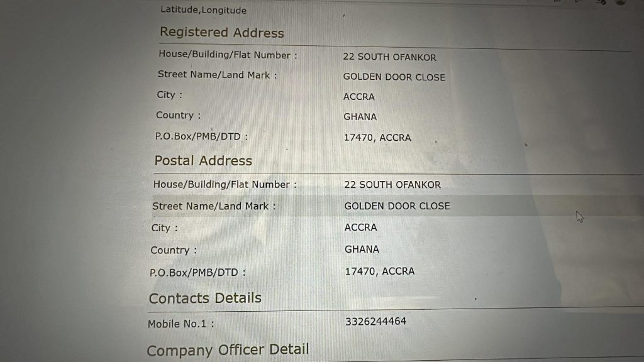This screenshot has height=362, width=644.
Task: Click postal address Street Name/Land Mark label
Action: (x=214, y=206)
